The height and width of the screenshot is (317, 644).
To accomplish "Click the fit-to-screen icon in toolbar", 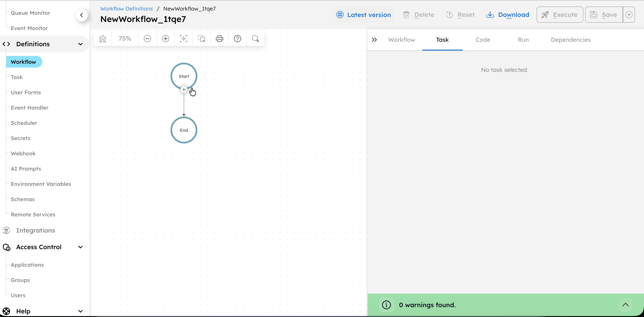I will [184, 39].
